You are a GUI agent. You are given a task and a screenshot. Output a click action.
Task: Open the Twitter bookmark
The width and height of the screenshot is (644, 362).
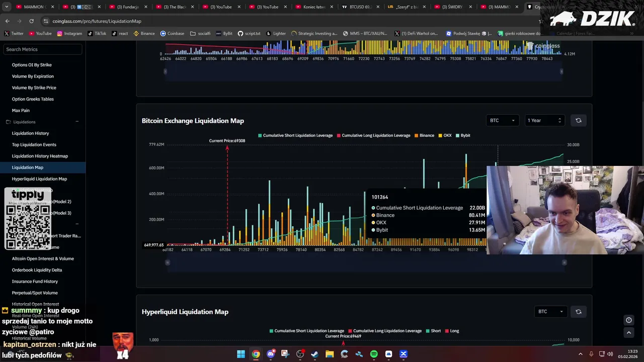(x=14, y=33)
